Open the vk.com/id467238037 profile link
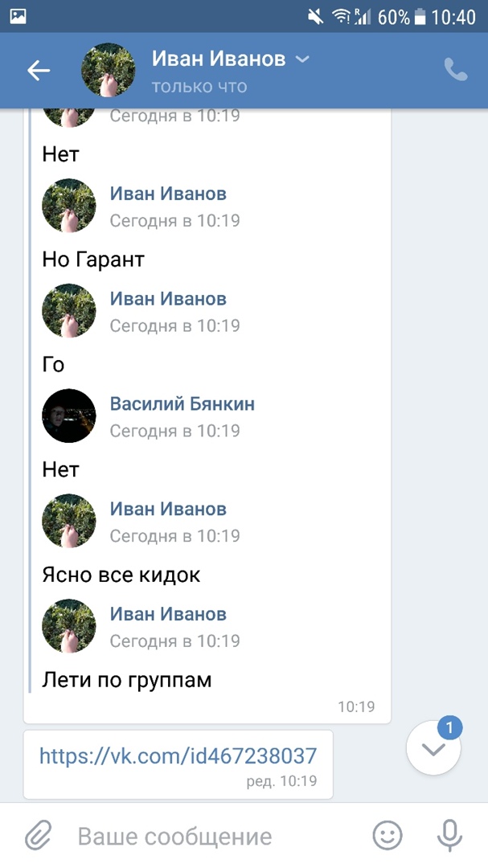This screenshot has height=868, width=488. (178, 755)
